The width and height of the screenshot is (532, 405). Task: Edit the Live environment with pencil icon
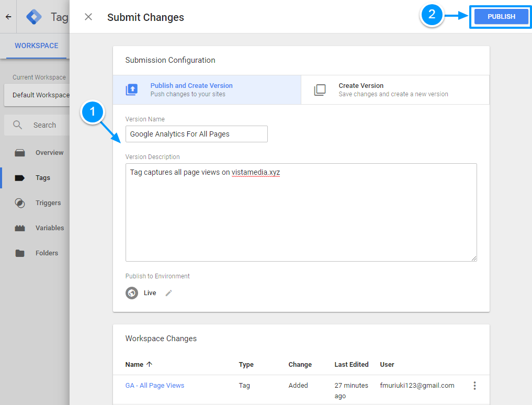[x=168, y=293]
